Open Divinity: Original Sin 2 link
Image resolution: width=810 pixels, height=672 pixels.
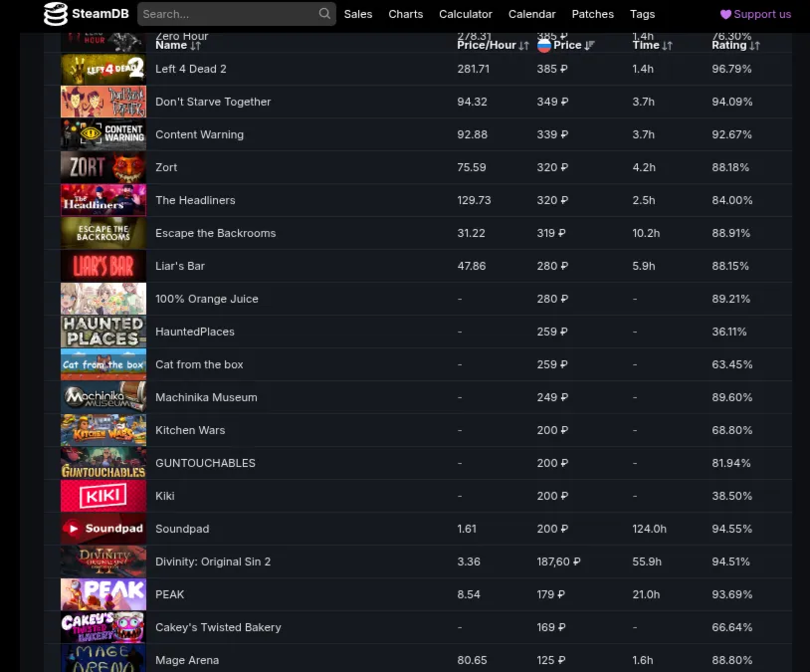pos(213,561)
